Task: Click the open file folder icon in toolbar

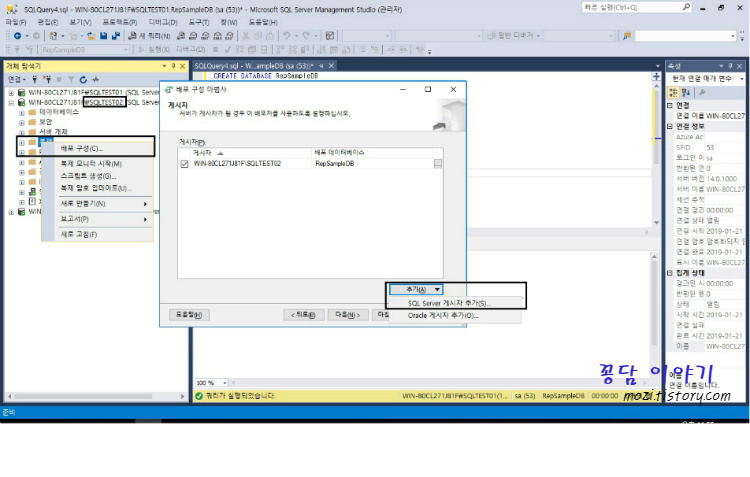Action: (x=91, y=36)
